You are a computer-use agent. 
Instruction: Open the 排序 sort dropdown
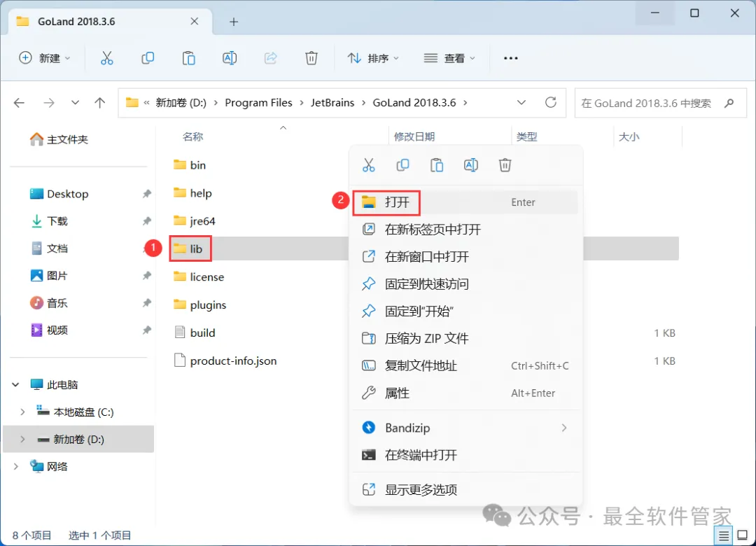point(373,58)
